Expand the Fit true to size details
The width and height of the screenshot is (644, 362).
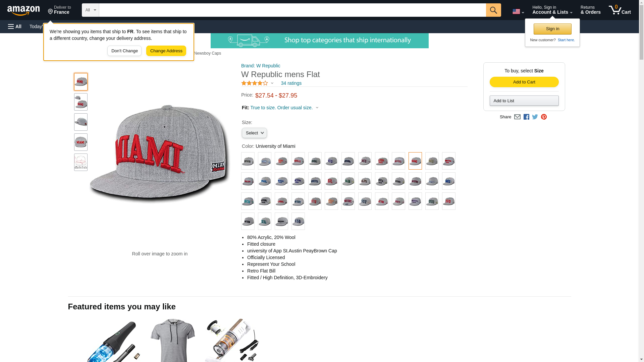[x=317, y=108]
